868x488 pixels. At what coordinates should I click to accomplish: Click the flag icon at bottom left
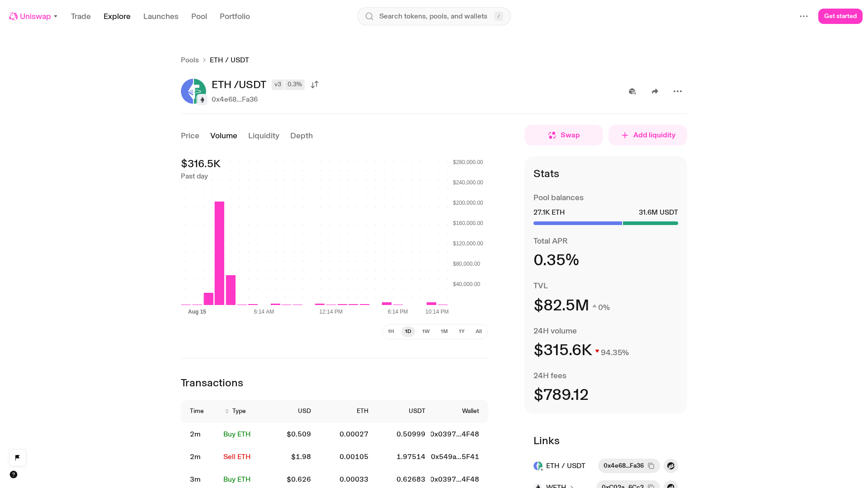point(18,458)
